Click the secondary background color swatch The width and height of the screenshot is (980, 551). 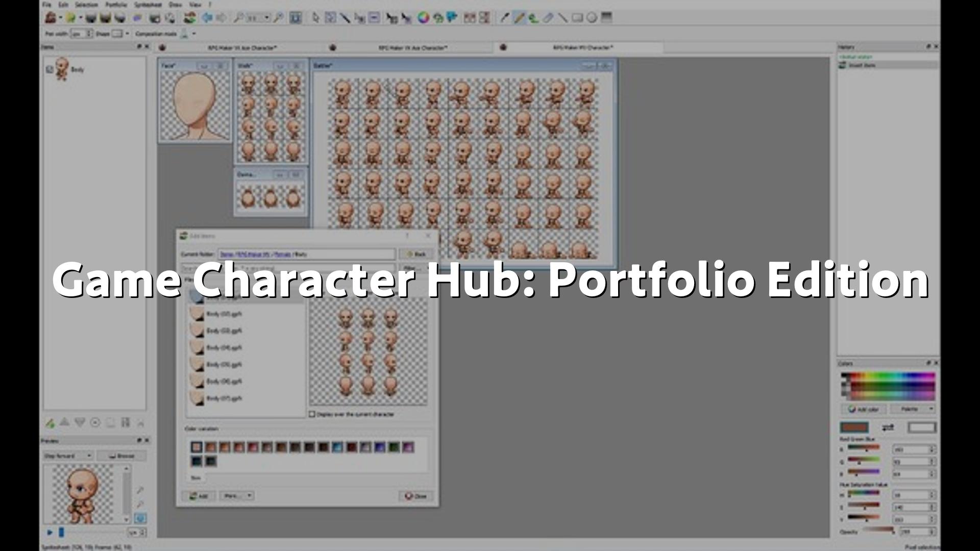pyautogui.click(x=921, y=427)
